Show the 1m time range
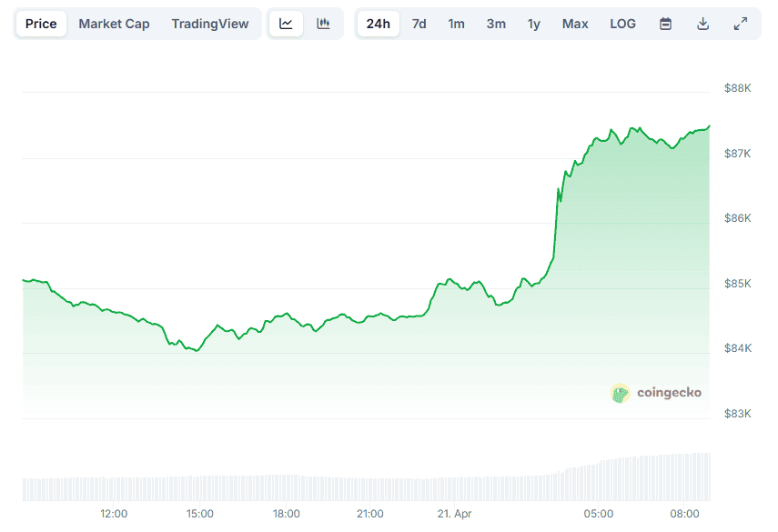Image resolution: width=778 pixels, height=532 pixels. (x=456, y=24)
